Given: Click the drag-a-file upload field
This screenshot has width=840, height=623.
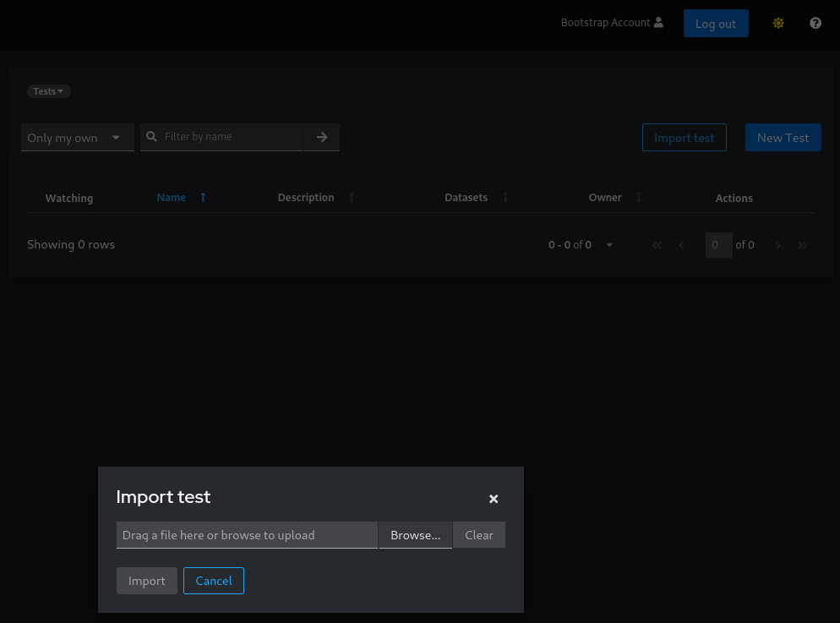Looking at the screenshot, I should (247, 535).
